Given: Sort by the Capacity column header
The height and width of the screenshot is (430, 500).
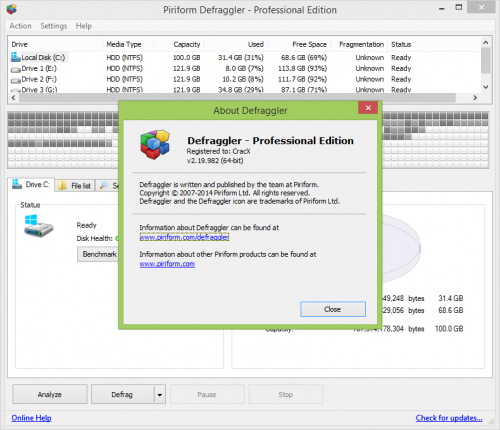Looking at the screenshot, I should [x=179, y=44].
